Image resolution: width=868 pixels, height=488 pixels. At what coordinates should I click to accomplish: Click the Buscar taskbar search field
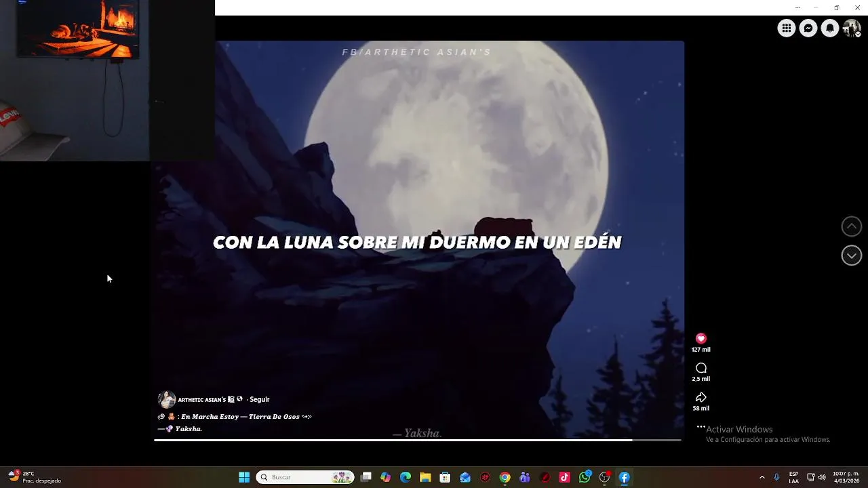[x=305, y=477]
